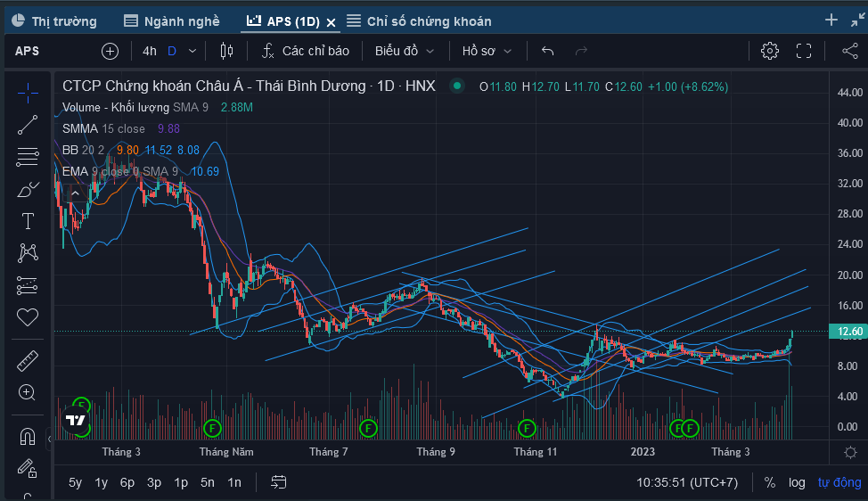Select the trend line drawing tool
Image resolution: width=868 pixels, height=501 pixels.
pos(27,125)
